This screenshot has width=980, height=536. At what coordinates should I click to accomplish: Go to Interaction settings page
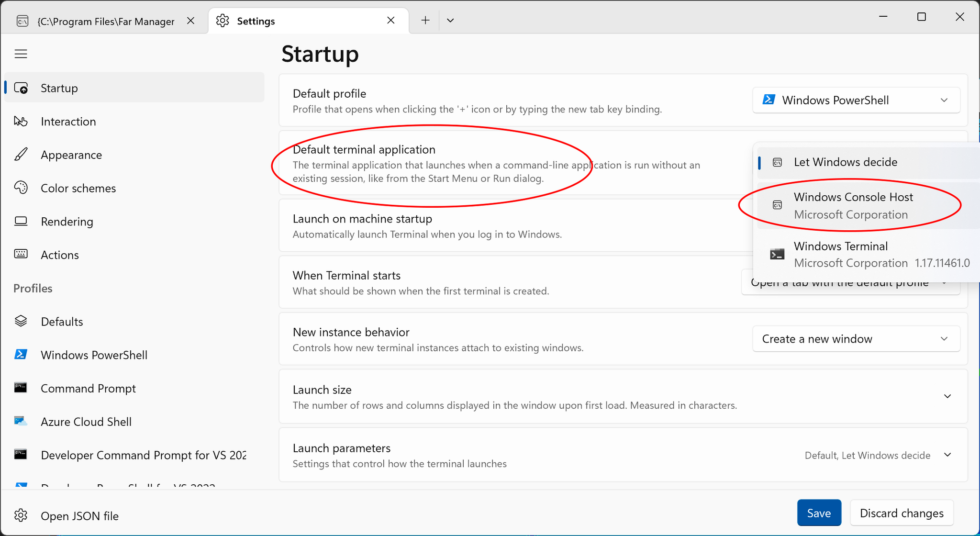(134, 122)
